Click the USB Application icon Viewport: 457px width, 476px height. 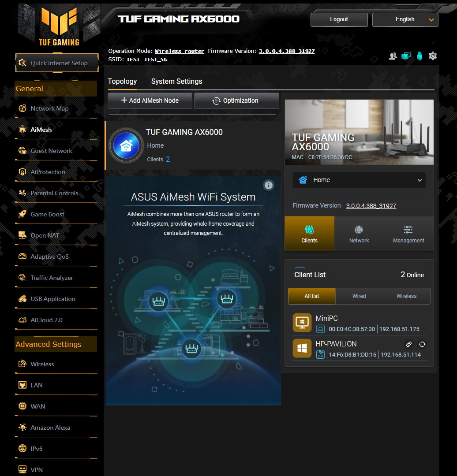click(22, 299)
